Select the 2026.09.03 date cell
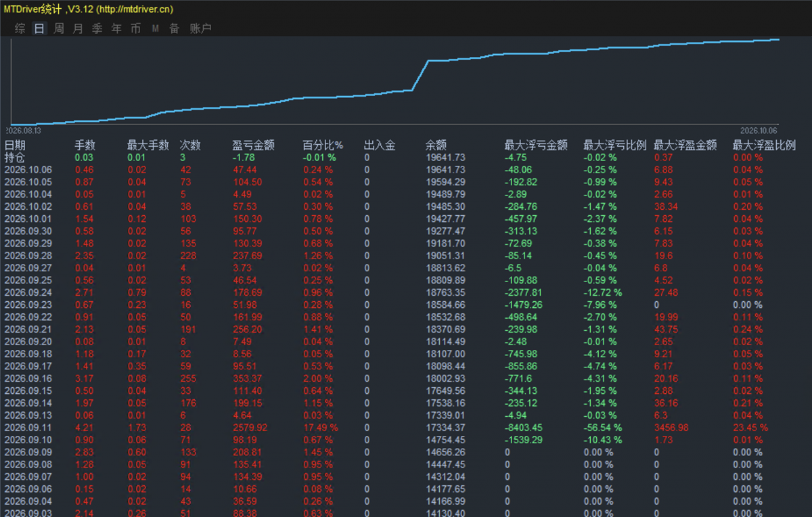This screenshot has width=812, height=517. (x=28, y=514)
